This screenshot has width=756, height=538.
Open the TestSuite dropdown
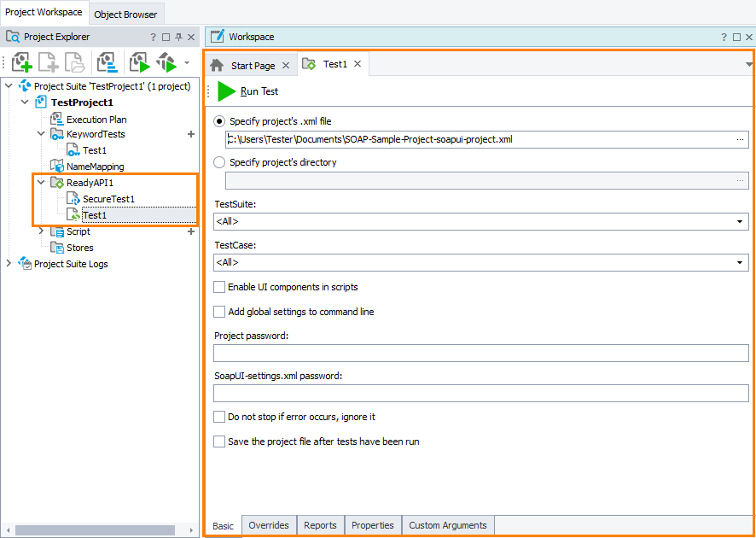pos(739,221)
